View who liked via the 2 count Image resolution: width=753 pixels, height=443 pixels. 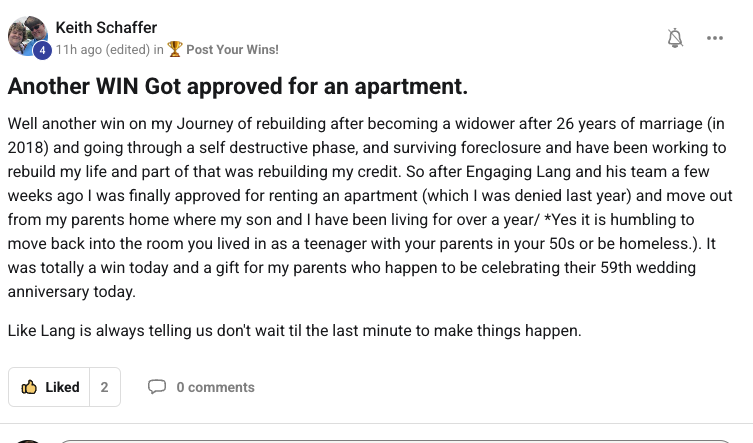(104, 387)
